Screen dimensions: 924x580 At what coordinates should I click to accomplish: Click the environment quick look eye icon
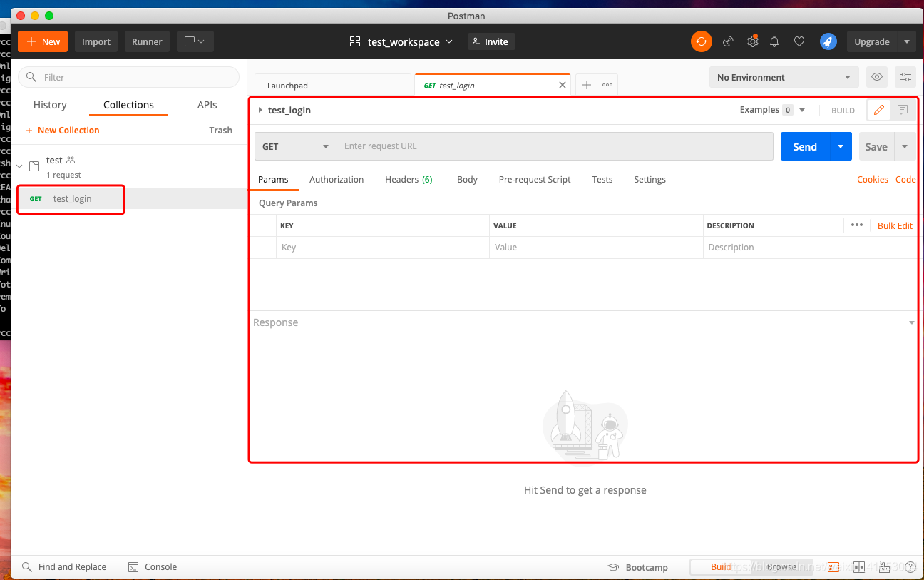pyautogui.click(x=877, y=77)
